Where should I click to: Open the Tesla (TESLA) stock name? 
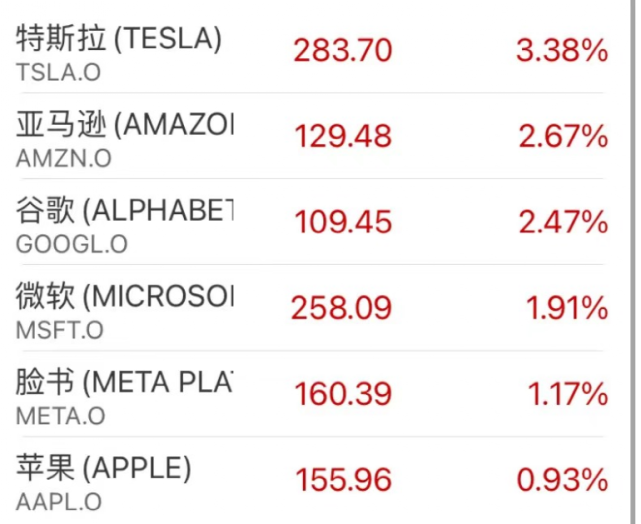(119, 39)
